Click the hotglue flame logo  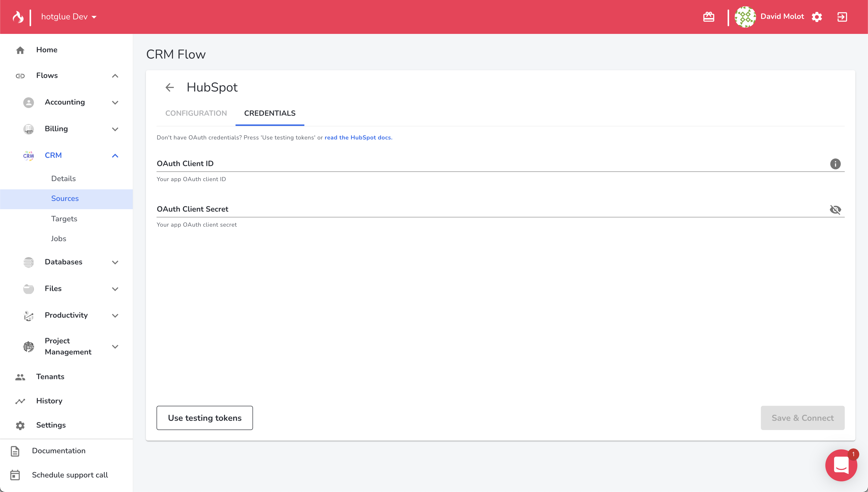pos(18,17)
